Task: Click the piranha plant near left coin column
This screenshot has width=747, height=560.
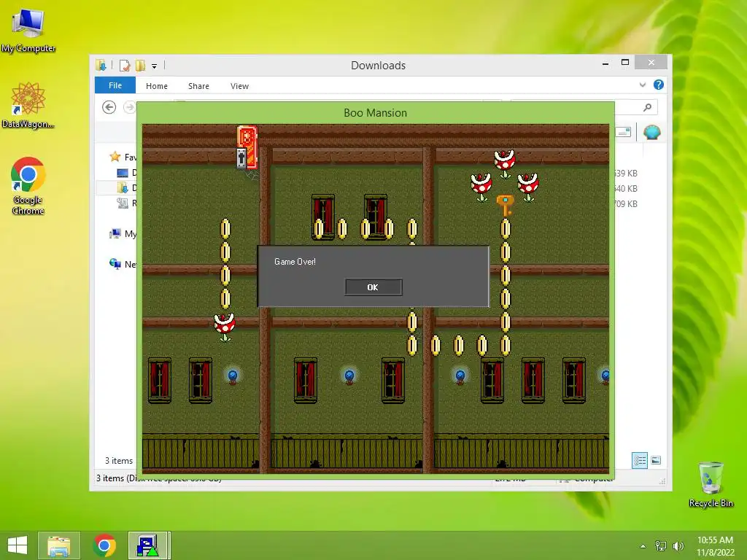Action: pos(225,327)
